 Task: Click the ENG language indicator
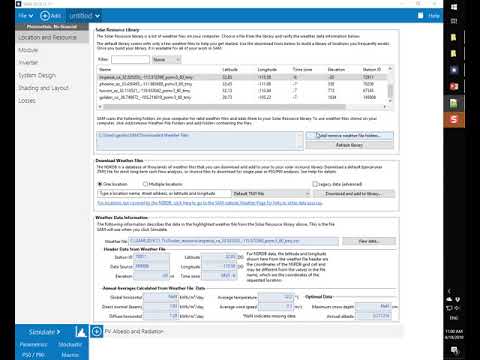(x=454, y=318)
